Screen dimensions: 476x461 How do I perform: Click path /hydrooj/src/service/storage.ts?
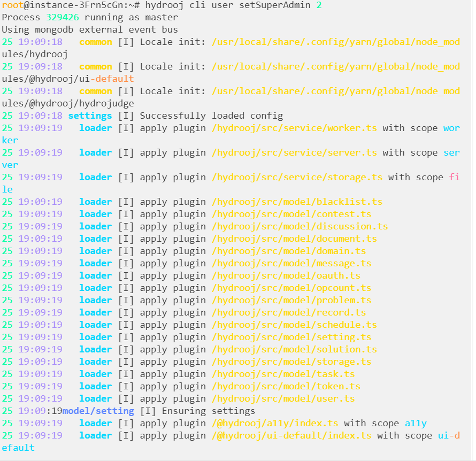click(x=297, y=177)
